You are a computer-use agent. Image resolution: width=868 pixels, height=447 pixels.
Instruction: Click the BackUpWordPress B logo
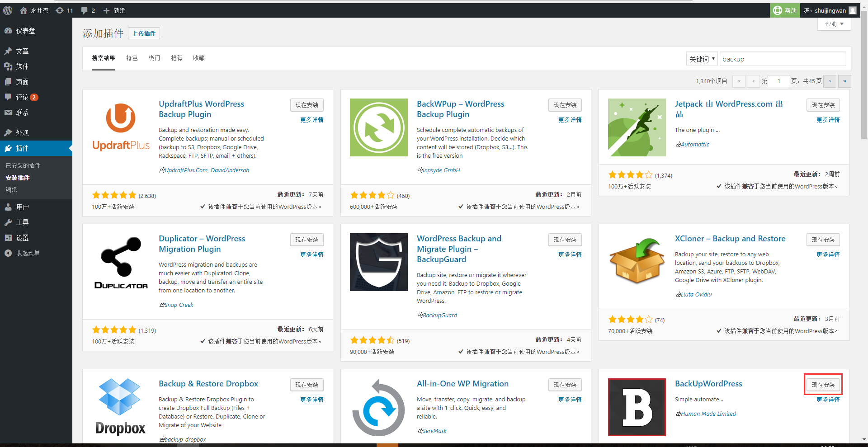pyautogui.click(x=637, y=407)
